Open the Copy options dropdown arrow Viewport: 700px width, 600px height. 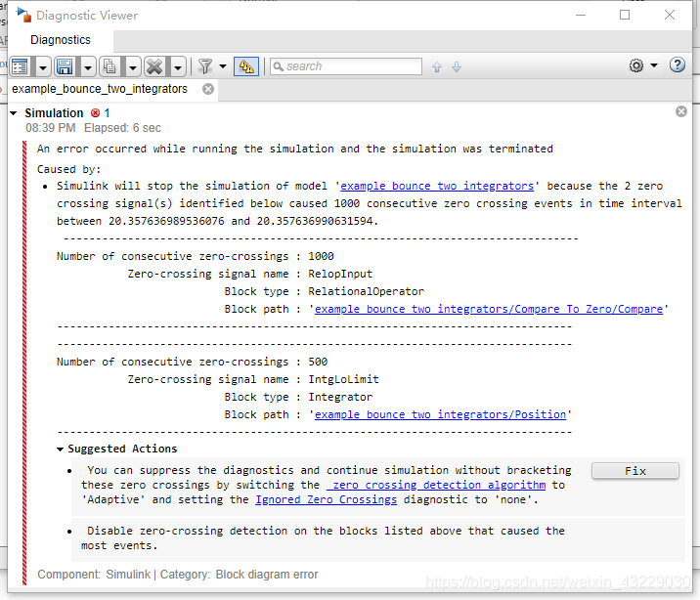pos(133,67)
